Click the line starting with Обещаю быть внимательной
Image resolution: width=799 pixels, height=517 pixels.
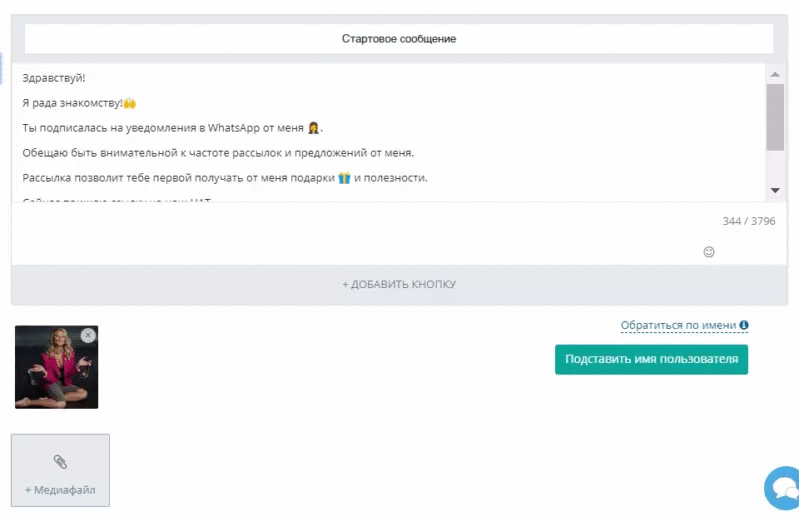218,153
